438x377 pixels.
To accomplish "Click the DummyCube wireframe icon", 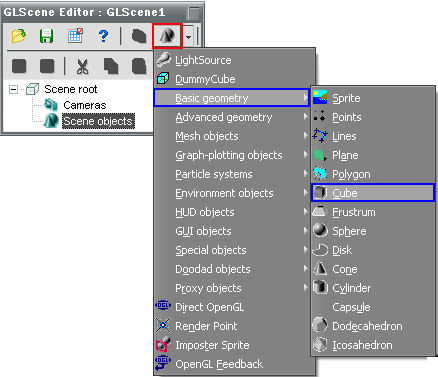I will click(x=163, y=78).
